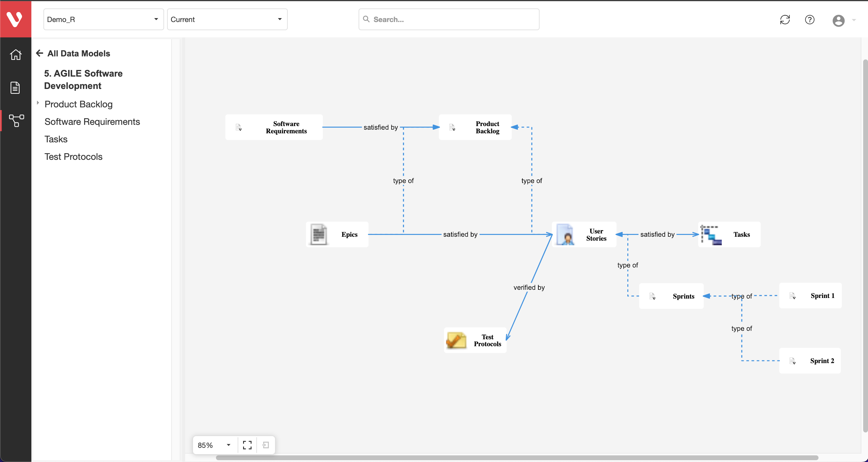Select Test Protocols in the sidebar
Image resolution: width=868 pixels, height=462 pixels.
[73, 156]
